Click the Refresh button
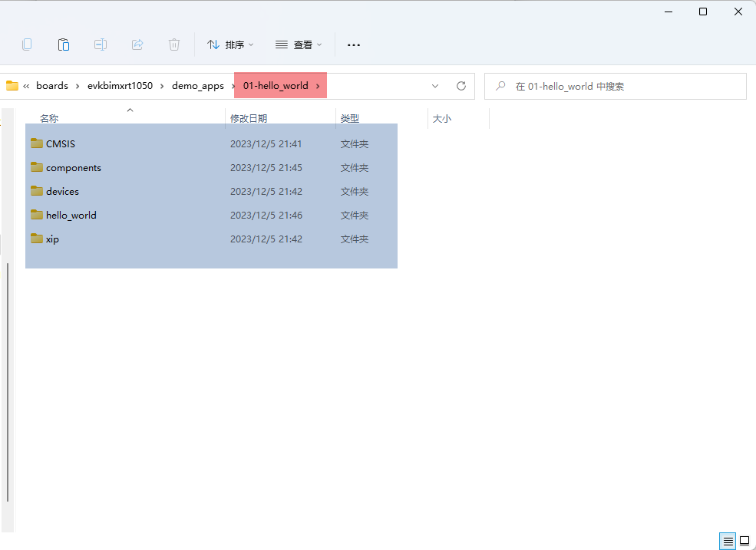The height and width of the screenshot is (550, 756). click(461, 86)
